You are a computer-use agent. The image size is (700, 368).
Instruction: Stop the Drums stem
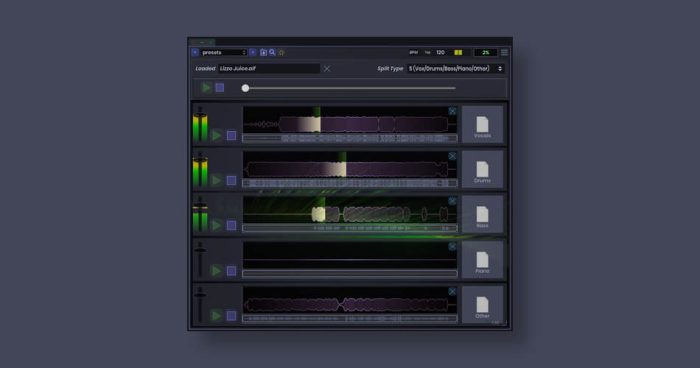[x=231, y=180]
